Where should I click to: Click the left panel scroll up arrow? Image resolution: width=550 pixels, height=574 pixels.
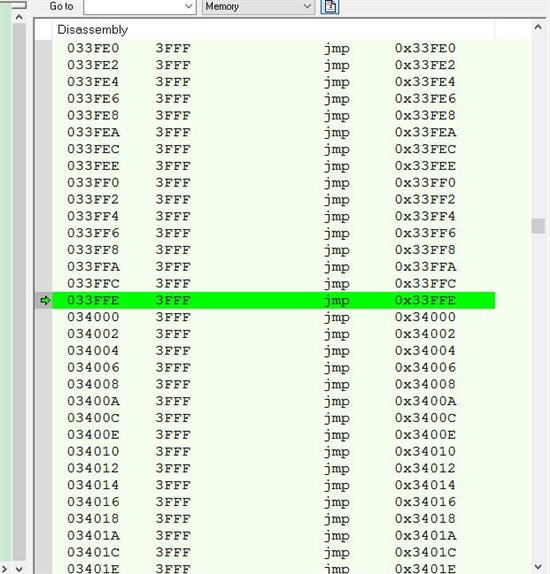(x=19, y=17)
